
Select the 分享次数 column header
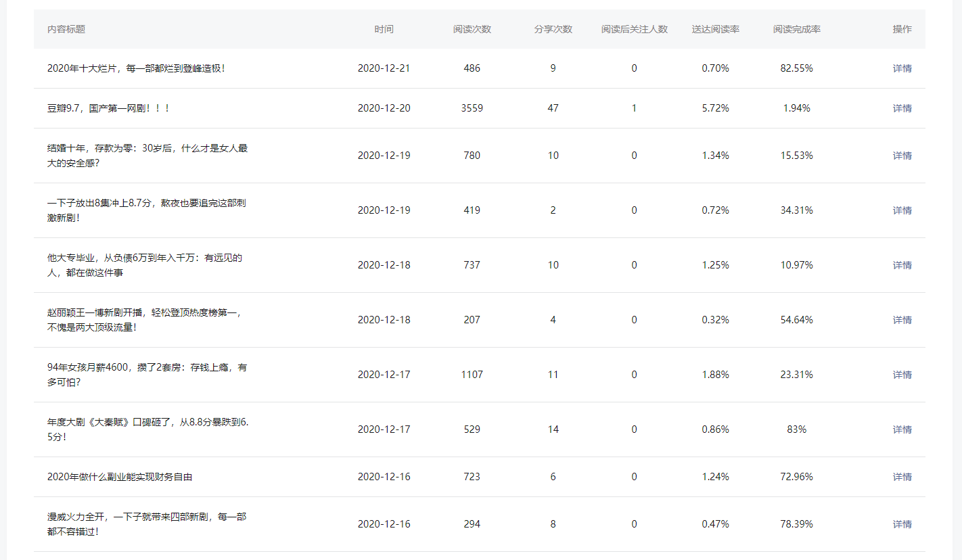click(553, 29)
